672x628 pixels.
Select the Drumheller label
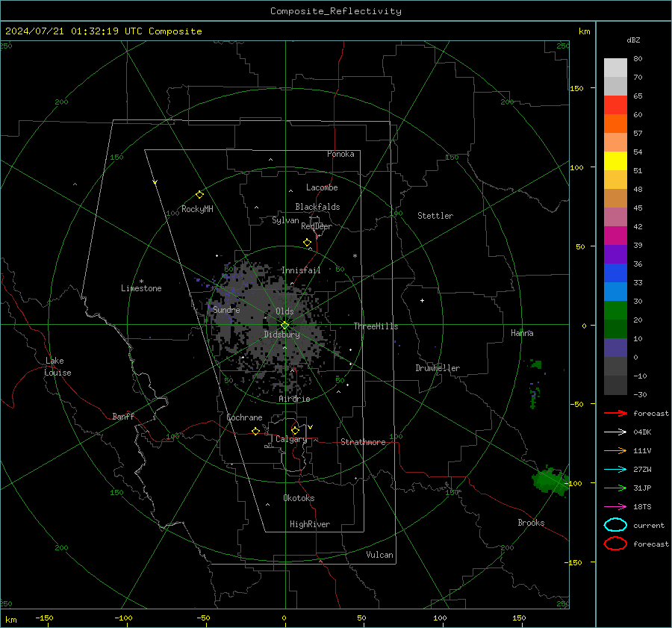pos(438,368)
